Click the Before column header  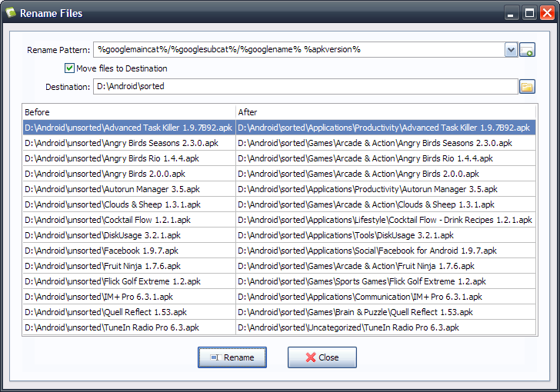129,112
